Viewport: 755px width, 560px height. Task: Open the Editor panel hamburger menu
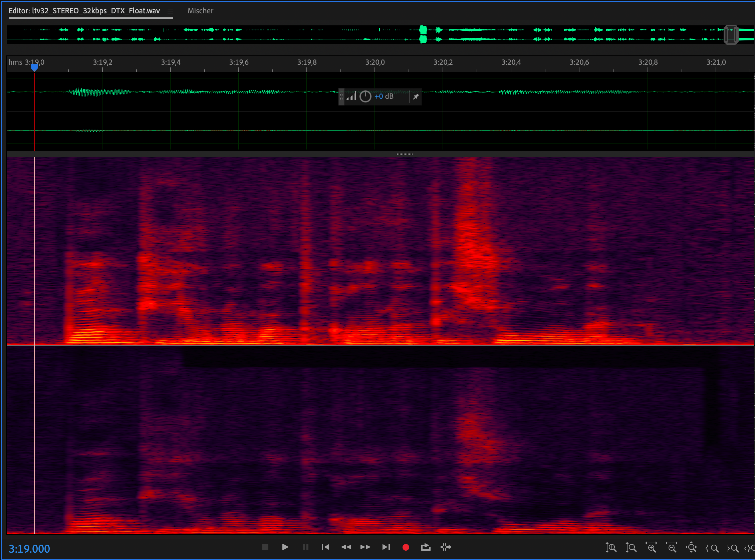coord(170,11)
